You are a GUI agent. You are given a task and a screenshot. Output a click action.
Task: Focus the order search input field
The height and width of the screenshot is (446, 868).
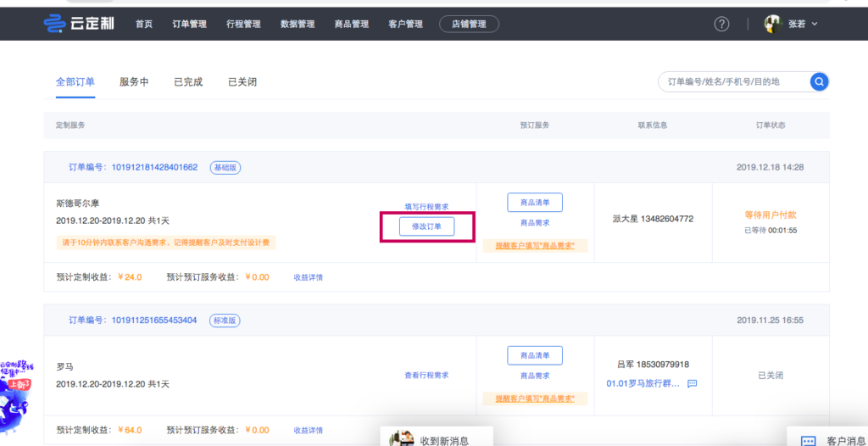point(733,81)
